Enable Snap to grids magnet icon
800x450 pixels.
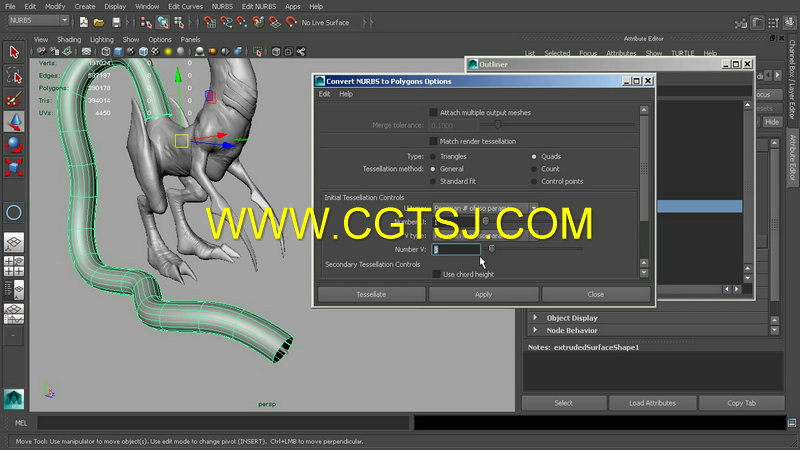[209, 22]
